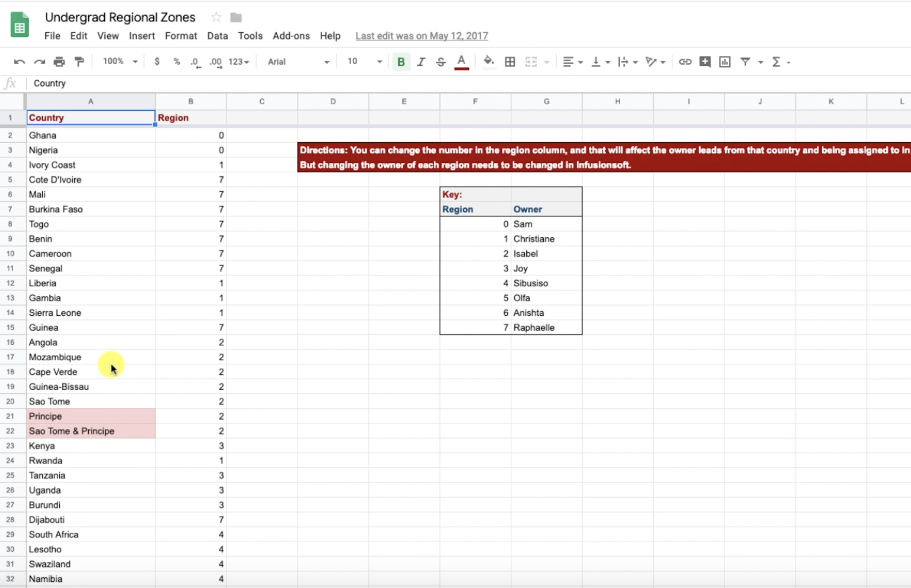Click the Redo icon
Screen dimensions: 911x588
[40, 62]
